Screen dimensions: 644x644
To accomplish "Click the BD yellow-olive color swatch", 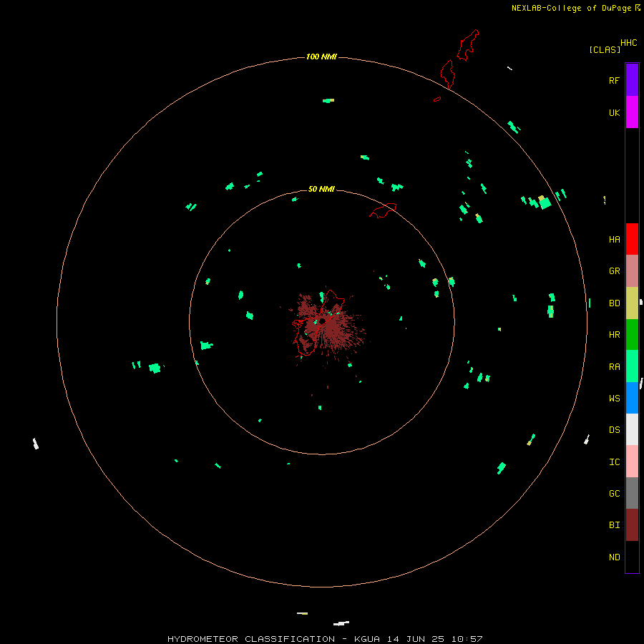I will pyautogui.click(x=632, y=303).
